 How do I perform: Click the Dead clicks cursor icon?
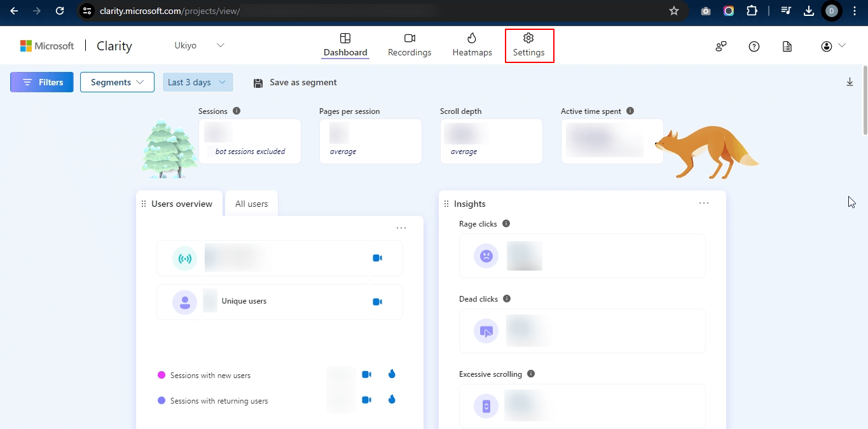click(486, 331)
